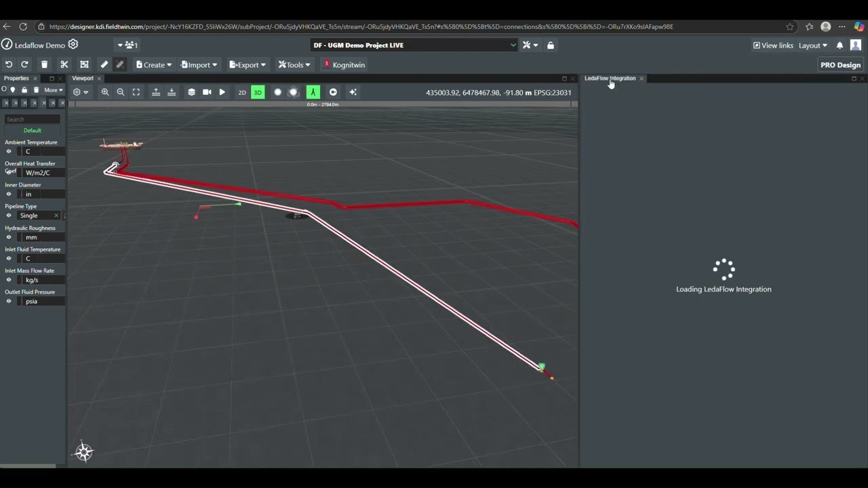
Task: Click the Kognitwin button
Action: coord(344,65)
